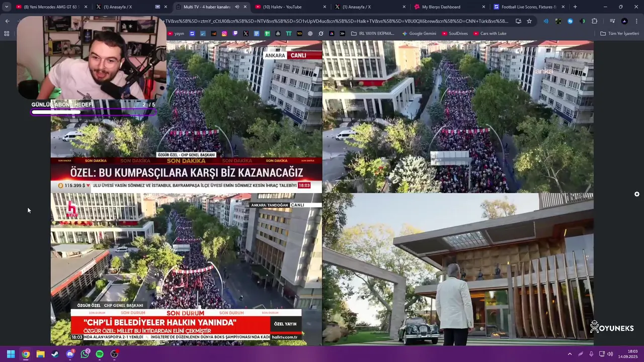Open the volume tray control
Image resolution: width=644 pixels, height=362 pixels.
(610, 354)
